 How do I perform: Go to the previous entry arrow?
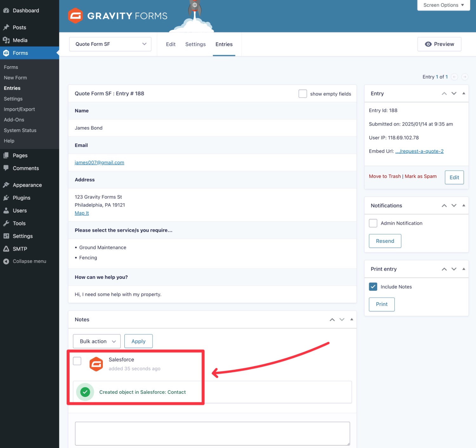pos(454,77)
